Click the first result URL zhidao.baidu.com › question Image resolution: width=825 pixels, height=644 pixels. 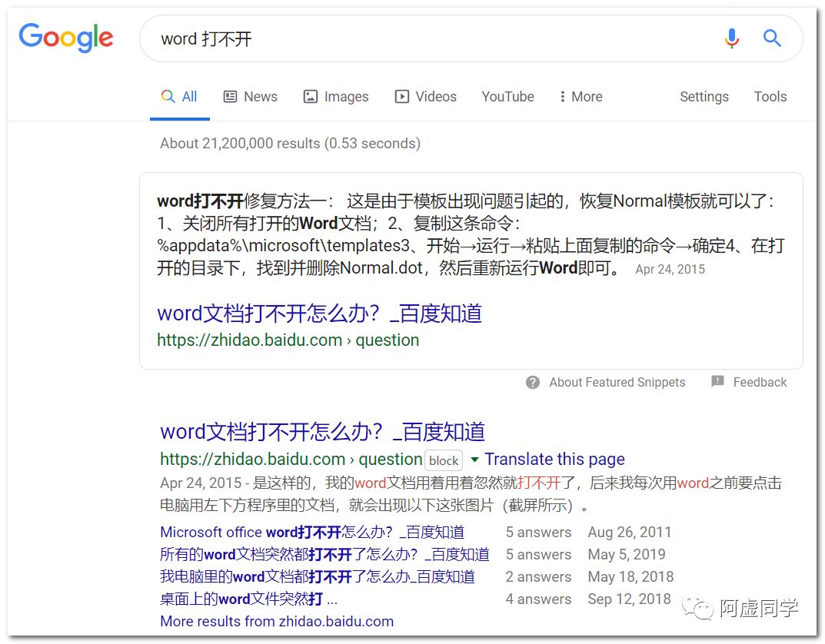tap(291, 459)
